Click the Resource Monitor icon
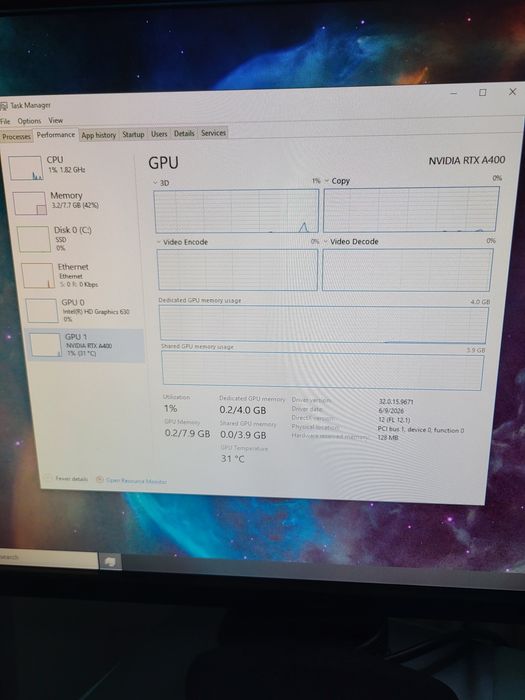This screenshot has height=700, width=525. point(100,479)
